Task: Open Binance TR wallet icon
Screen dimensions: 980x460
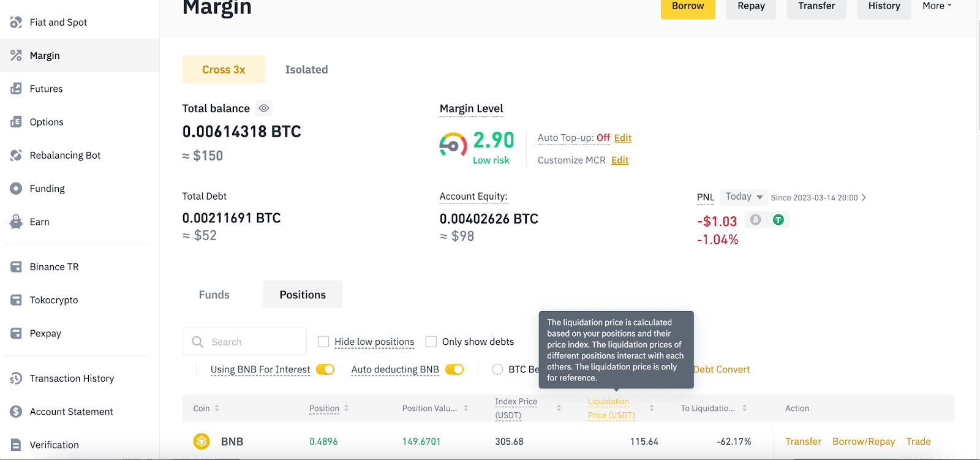Action: [16, 267]
